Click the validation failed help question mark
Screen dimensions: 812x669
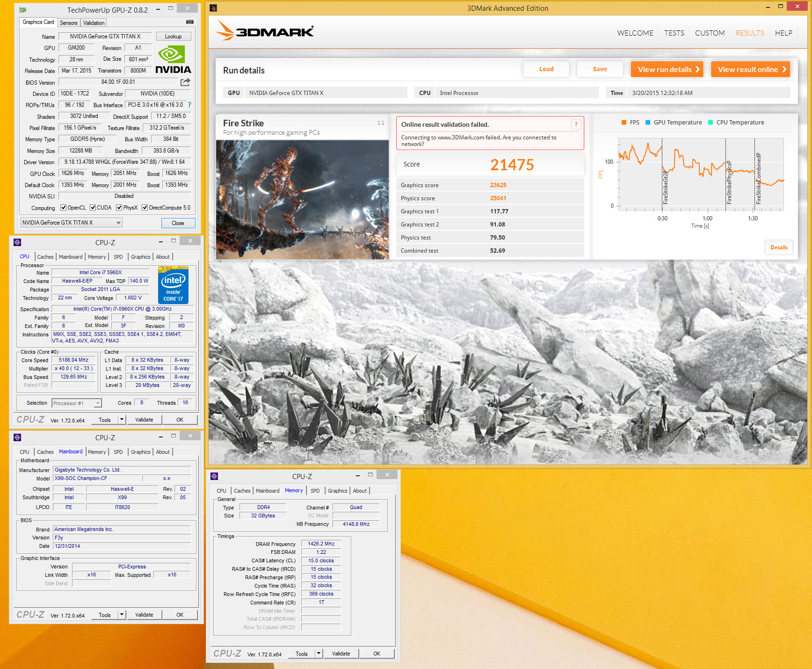(x=576, y=124)
